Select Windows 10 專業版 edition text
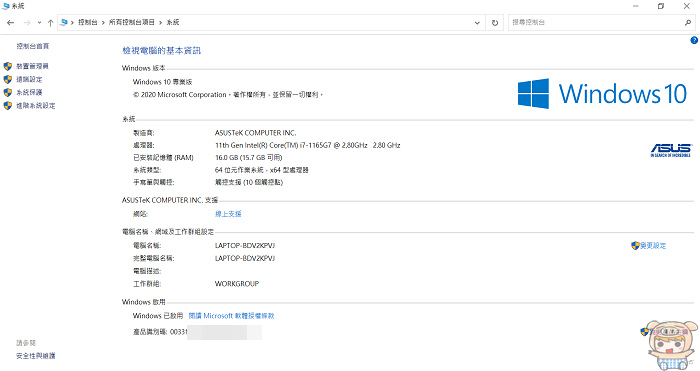 (162, 82)
